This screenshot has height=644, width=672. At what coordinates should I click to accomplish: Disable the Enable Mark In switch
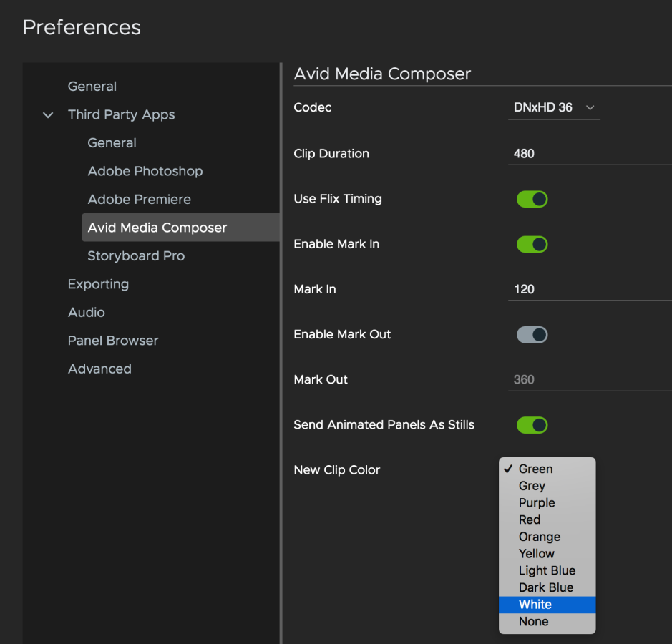click(x=532, y=244)
